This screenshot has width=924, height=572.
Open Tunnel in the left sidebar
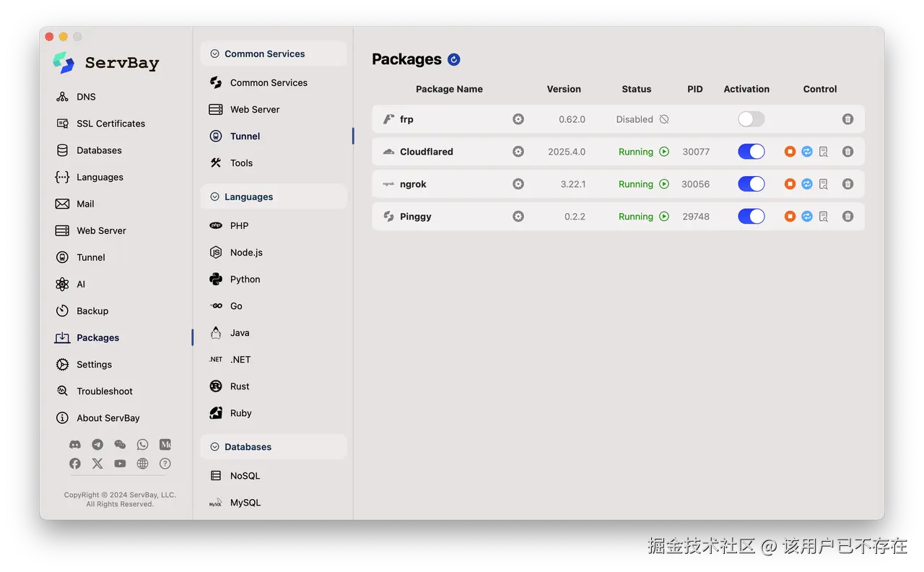(x=81, y=257)
